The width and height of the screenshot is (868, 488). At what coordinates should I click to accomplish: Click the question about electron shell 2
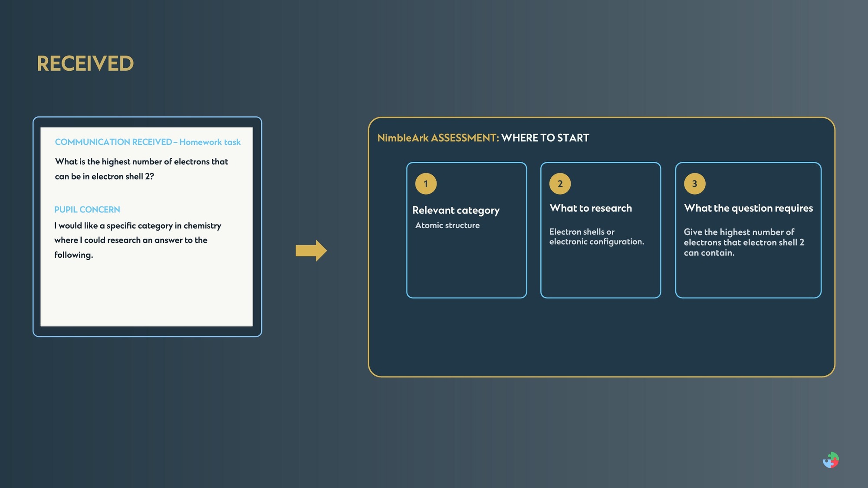(x=141, y=169)
